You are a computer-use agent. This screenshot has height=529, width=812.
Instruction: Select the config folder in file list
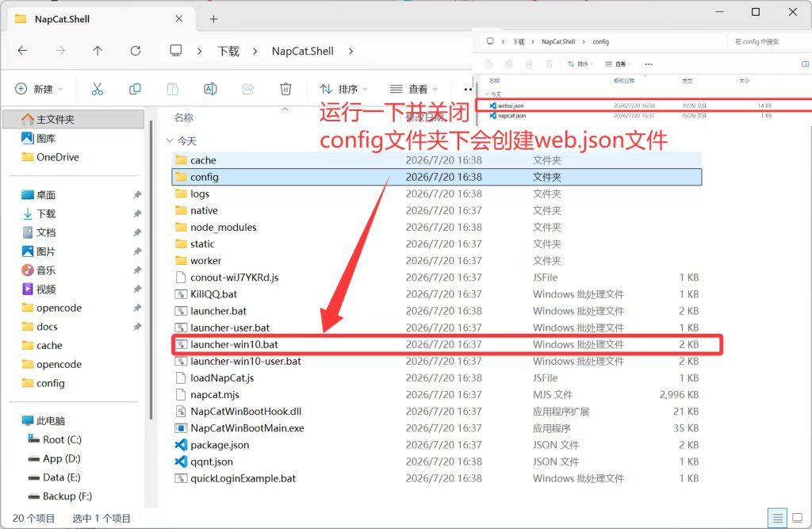(x=437, y=177)
